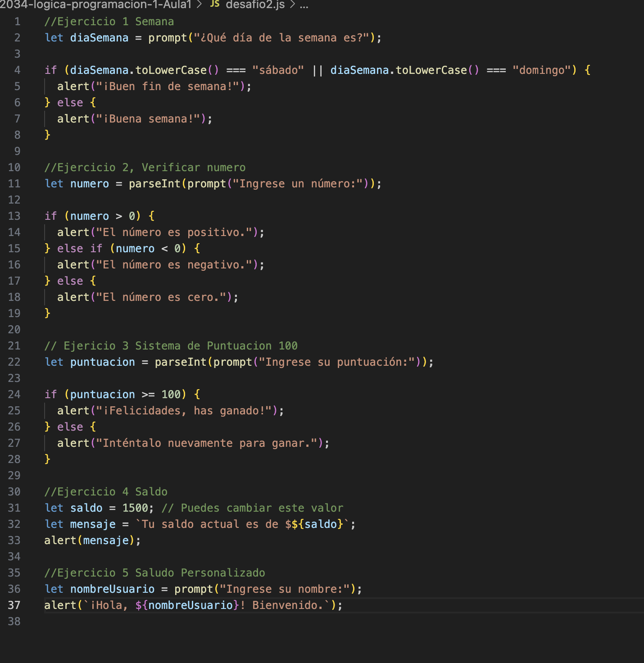Open the 2034-logica-programacion-1-Aula1 breadcrumb folder
The image size is (644, 663).
(x=96, y=5)
